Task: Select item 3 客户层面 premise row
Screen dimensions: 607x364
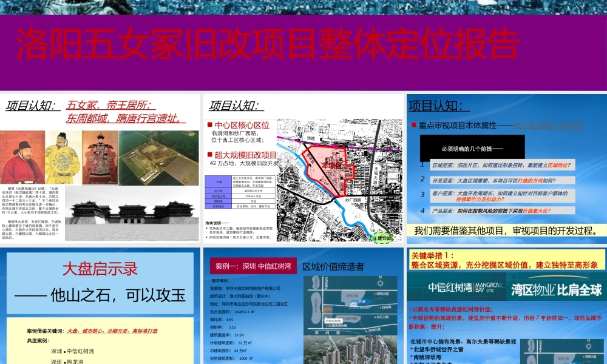Action: 503,196
